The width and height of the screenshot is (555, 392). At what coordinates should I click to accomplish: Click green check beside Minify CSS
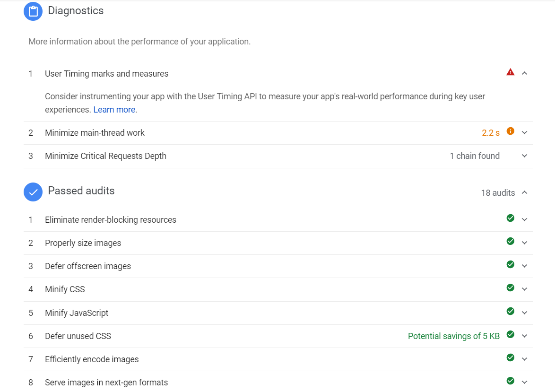pos(510,287)
